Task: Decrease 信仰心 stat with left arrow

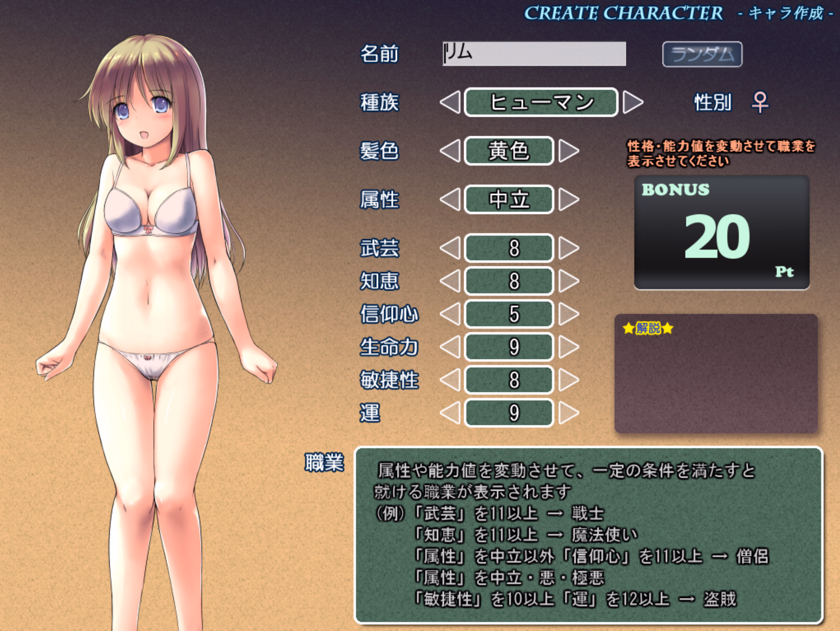Action: click(x=450, y=314)
